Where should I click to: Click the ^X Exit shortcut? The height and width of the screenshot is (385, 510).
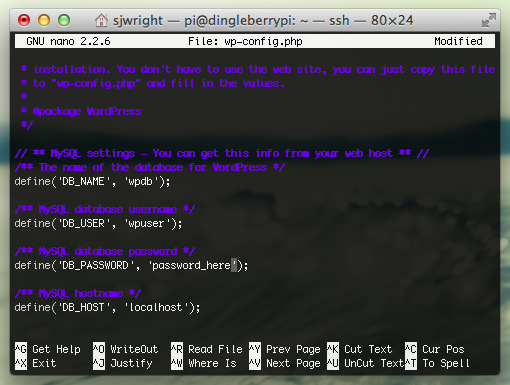(36, 363)
